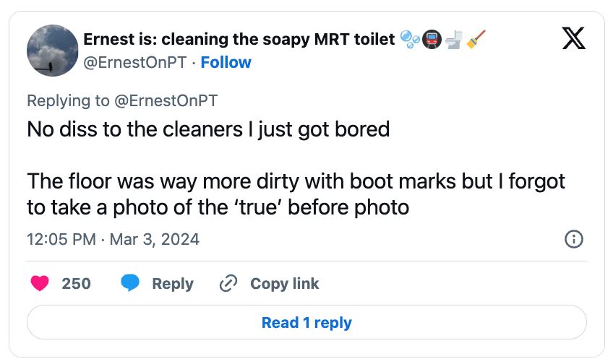Click the toilet emoji in display name
The image size is (613, 364).
click(453, 40)
